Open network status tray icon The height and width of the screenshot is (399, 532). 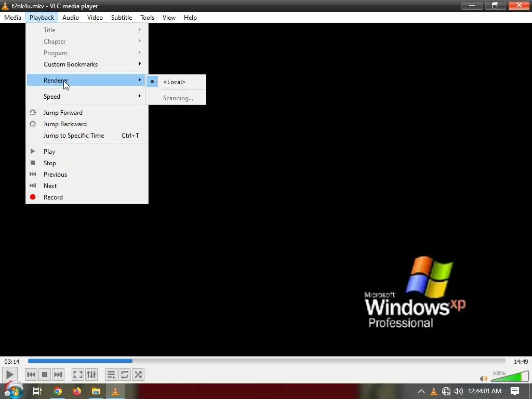tap(446, 391)
